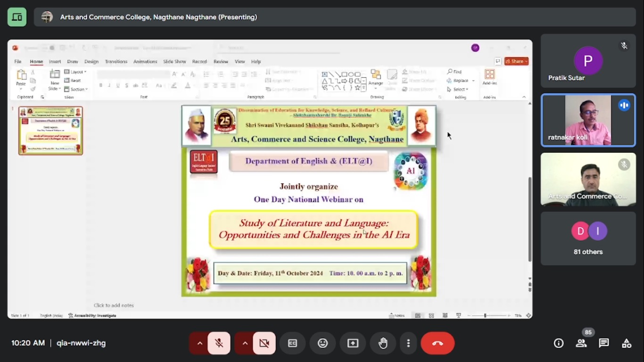
Task: Toggle closed captions button
Action: click(x=292, y=343)
